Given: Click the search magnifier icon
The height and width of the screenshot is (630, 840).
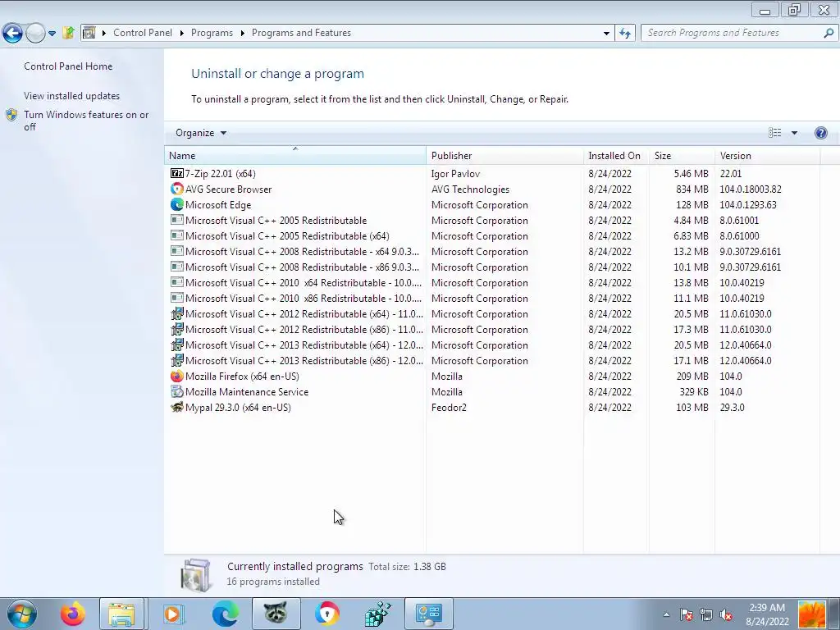Looking at the screenshot, I should tap(829, 33).
